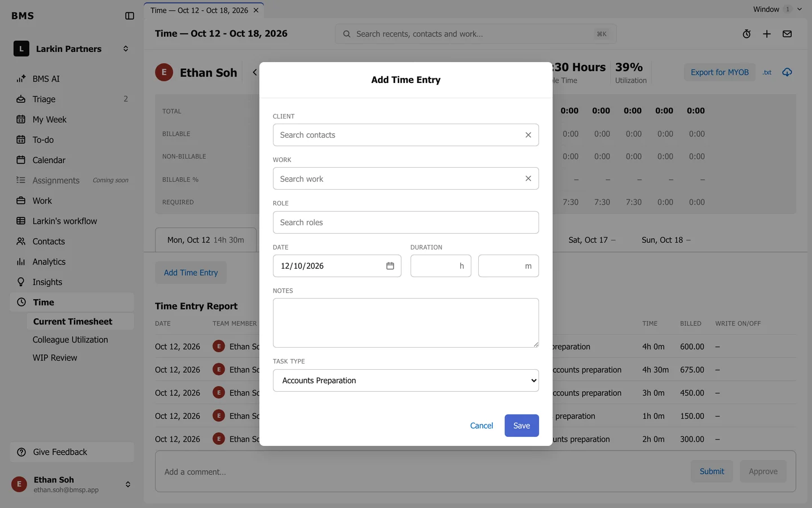Click the 600.00 billed value

tap(692, 347)
